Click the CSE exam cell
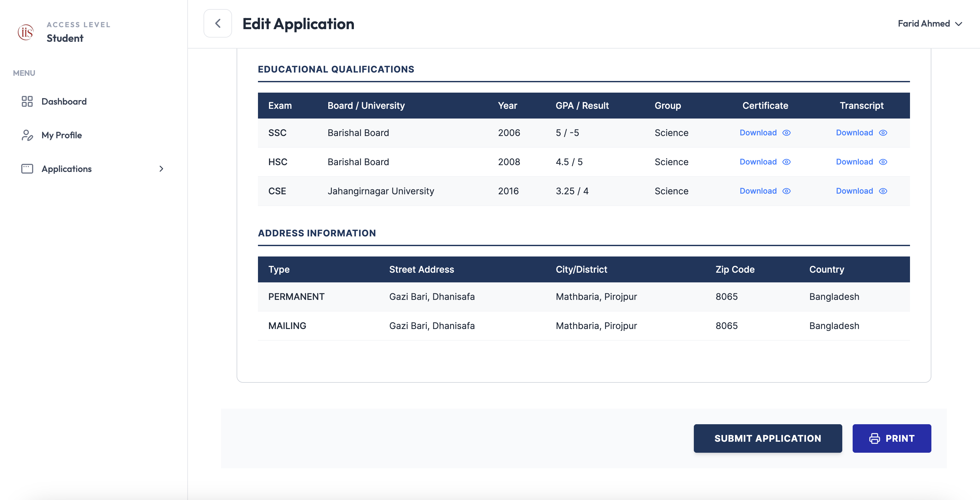This screenshot has height=500, width=980. (x=277, y=191)
